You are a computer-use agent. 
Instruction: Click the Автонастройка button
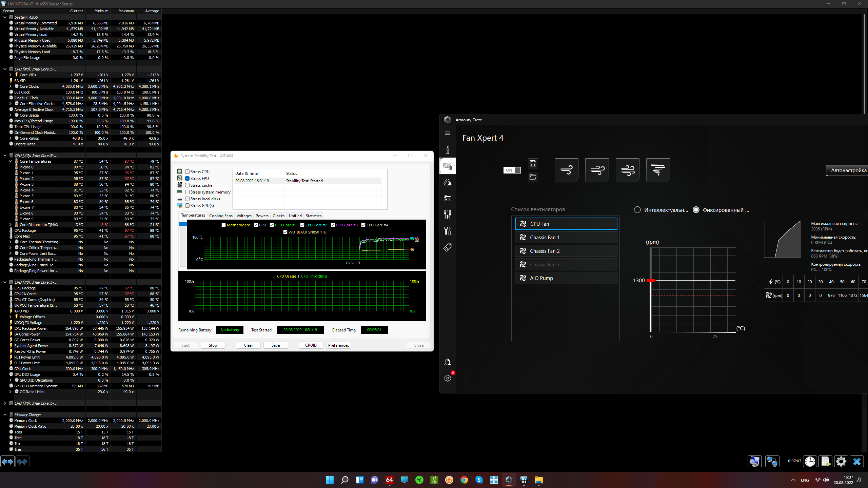(847, 170)
